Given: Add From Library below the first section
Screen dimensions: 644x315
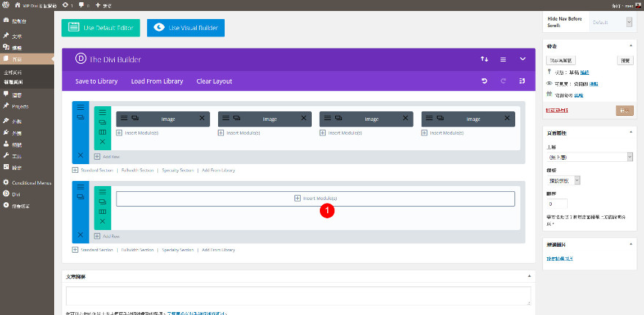Looking at the screenshot, I should (218, 170).
